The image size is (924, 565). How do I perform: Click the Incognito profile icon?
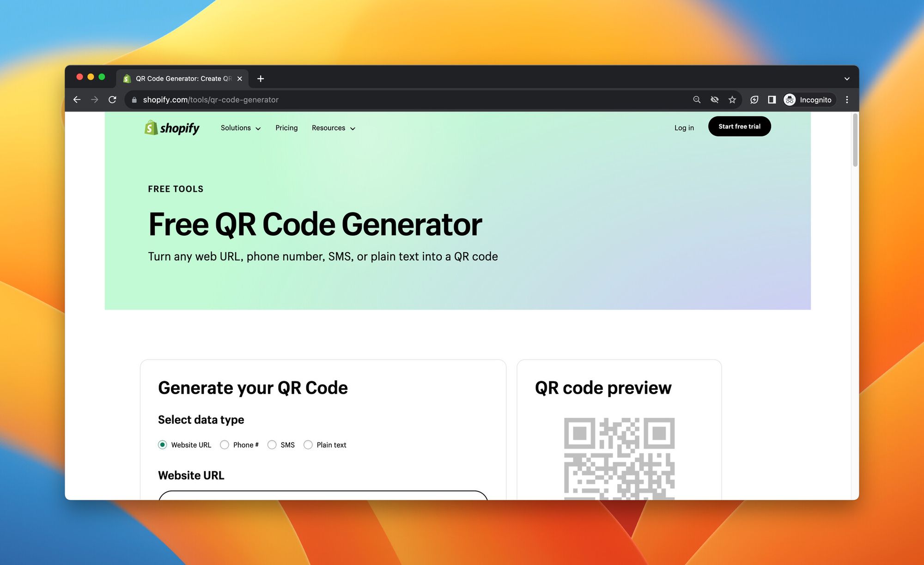point(790,100)
